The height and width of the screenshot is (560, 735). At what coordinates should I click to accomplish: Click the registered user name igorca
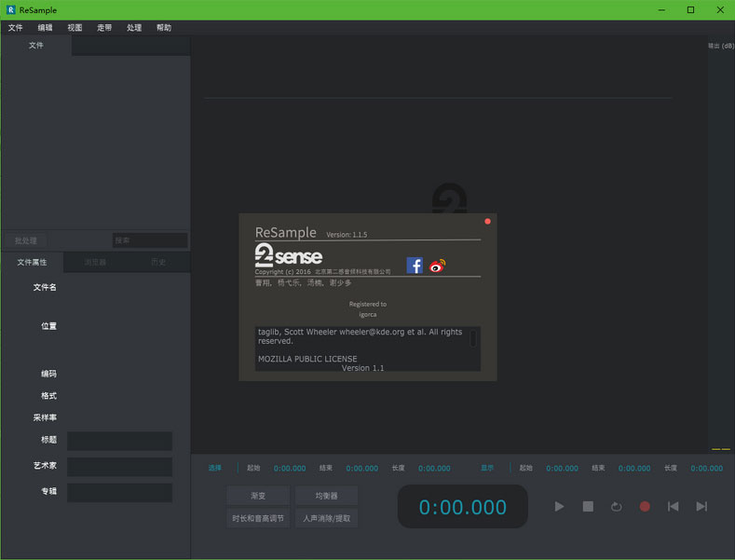click(x=368, y=314)
